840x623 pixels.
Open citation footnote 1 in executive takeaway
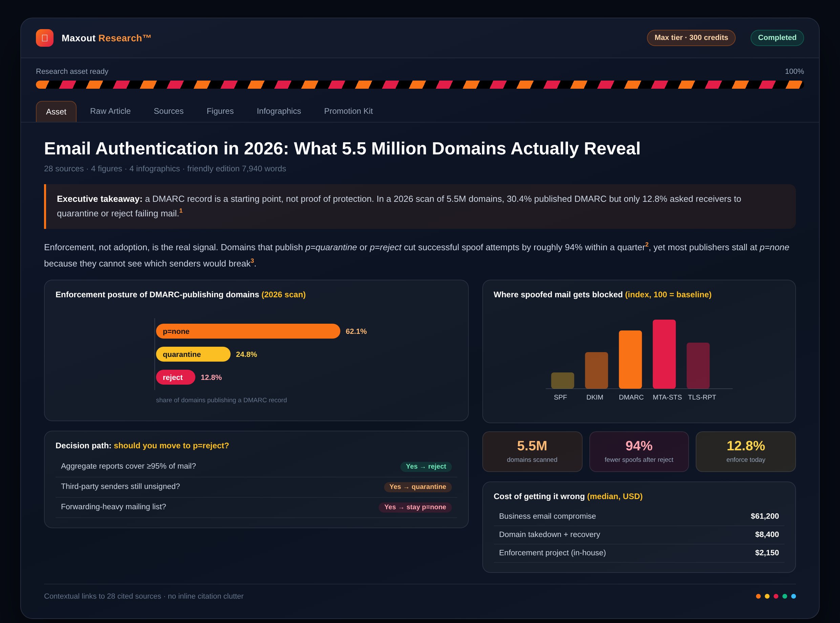(x=181, y=211)
